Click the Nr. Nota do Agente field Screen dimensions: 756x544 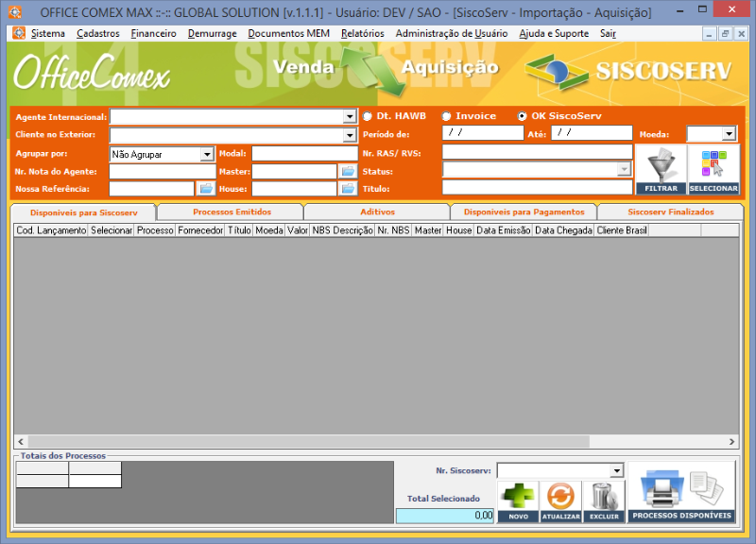(163, 172)
